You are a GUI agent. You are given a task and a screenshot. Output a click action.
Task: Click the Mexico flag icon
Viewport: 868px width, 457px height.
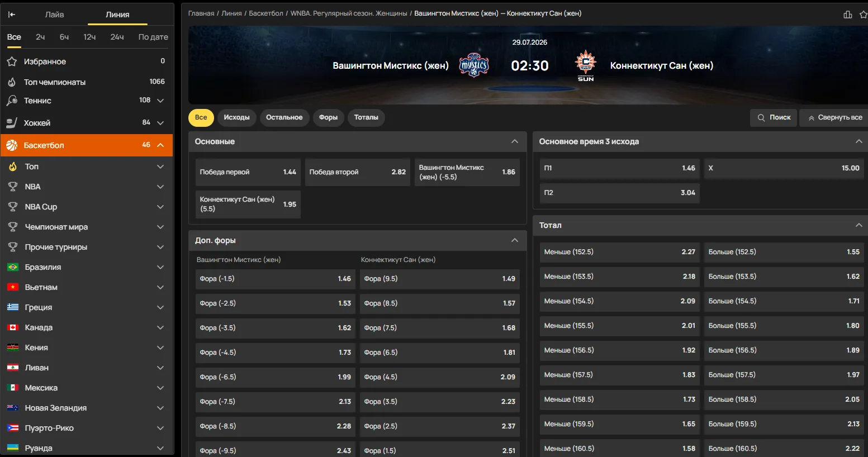tap(13, 388)
